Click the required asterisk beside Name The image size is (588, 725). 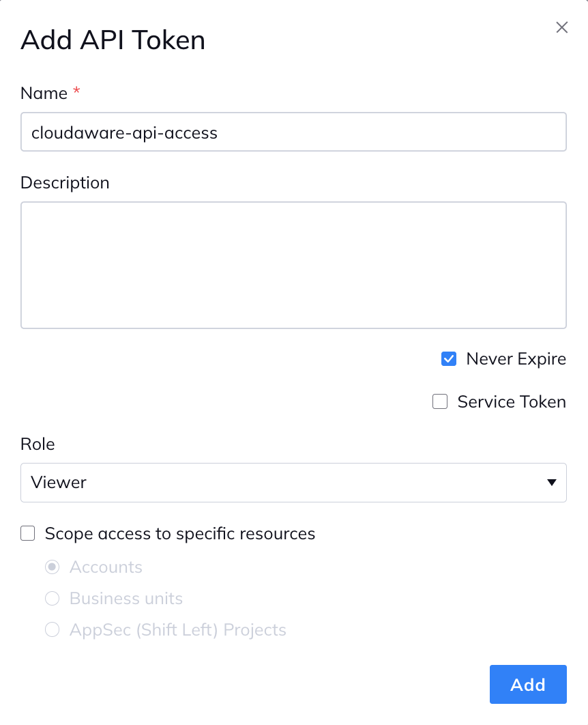pyautogui.click(x=75, y=89)
